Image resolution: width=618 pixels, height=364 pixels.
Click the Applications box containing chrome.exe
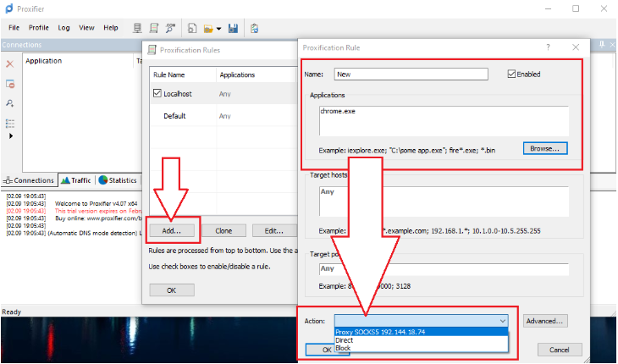click(x=444, y=120)
